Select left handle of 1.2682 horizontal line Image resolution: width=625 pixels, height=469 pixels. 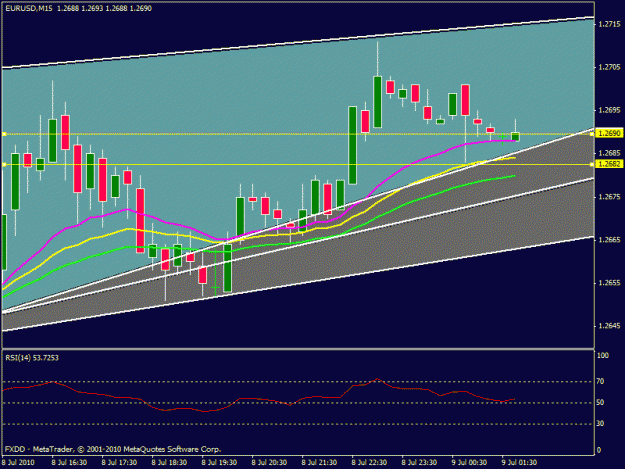click(x=4, y=164)
